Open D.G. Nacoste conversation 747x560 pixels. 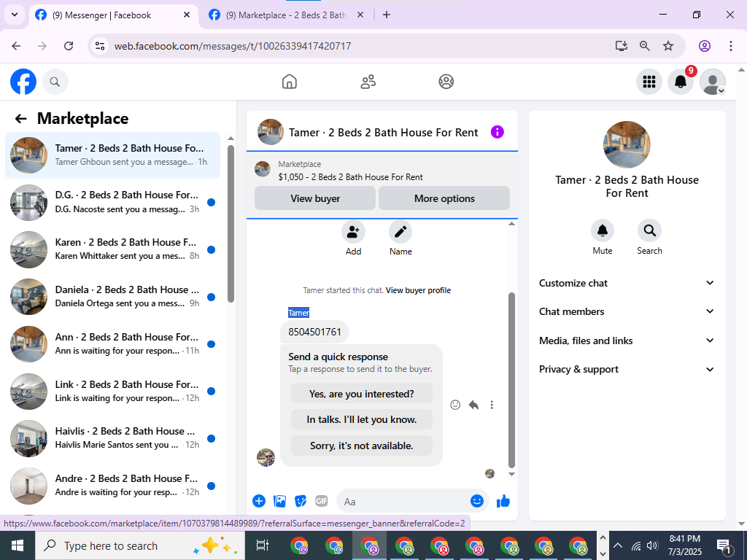112,203
